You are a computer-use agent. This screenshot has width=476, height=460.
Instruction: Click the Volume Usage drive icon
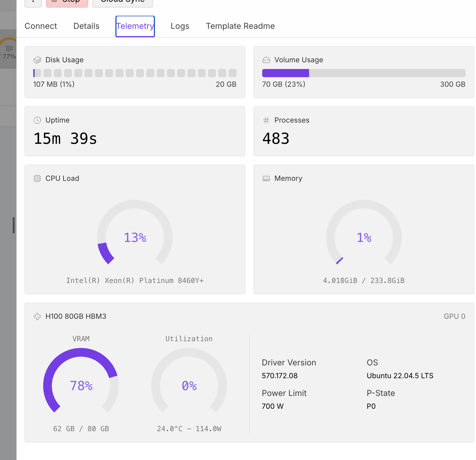coord(266,60)
